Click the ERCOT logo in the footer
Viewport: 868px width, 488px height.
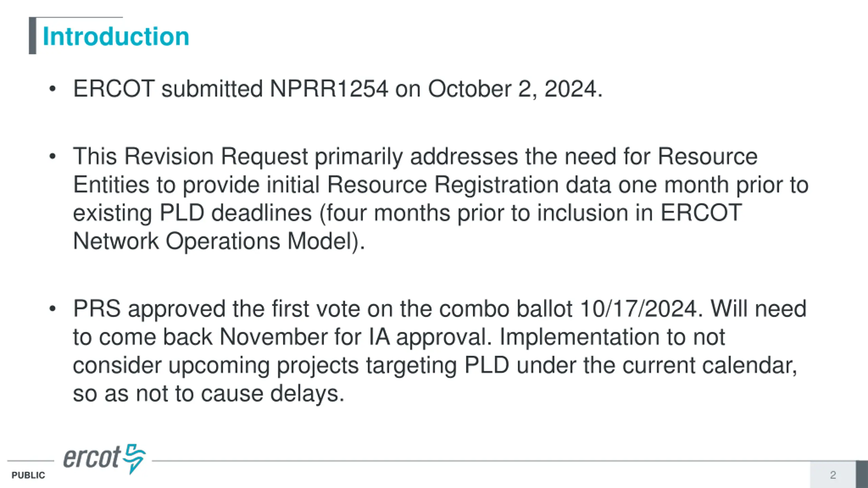tap(104, 459)
